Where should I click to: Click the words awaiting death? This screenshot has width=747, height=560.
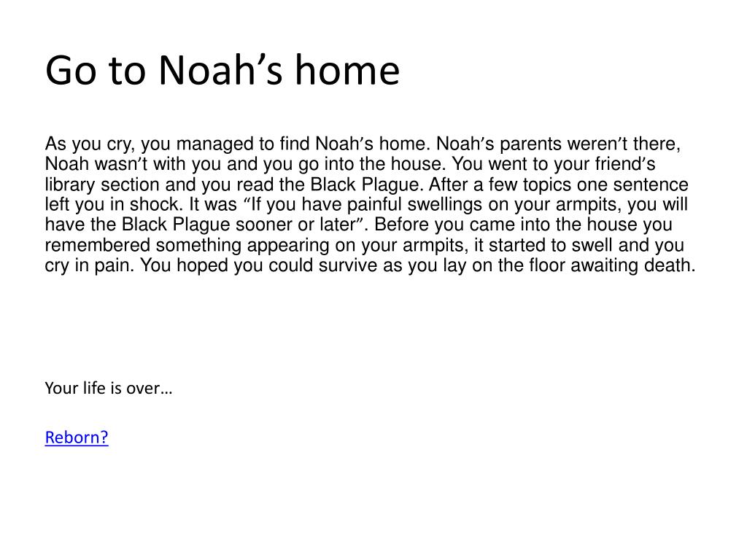point(633,265)
